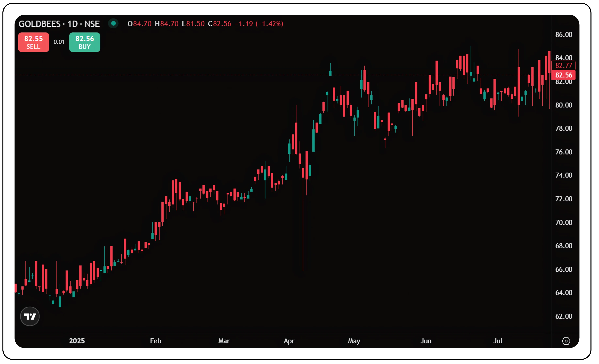Click the Feb label on time axis
This screenshot has height=364, width=599.
[x=156, y=341]
